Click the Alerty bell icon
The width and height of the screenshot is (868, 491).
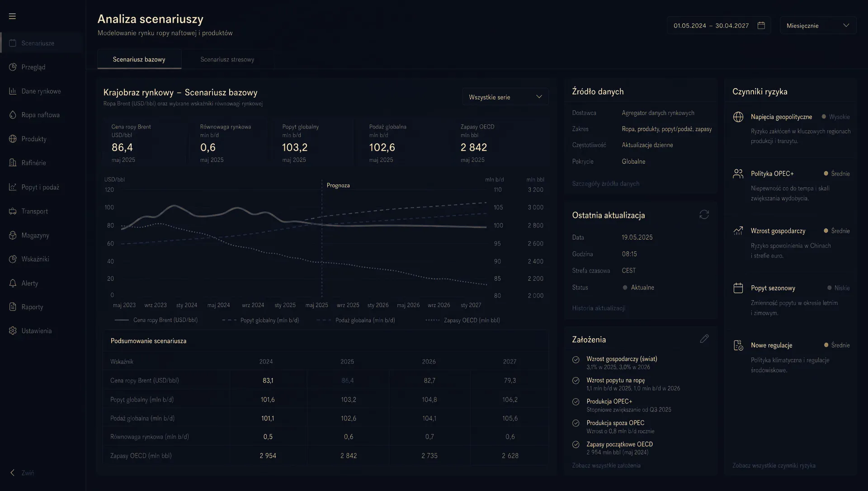[13, 283]
